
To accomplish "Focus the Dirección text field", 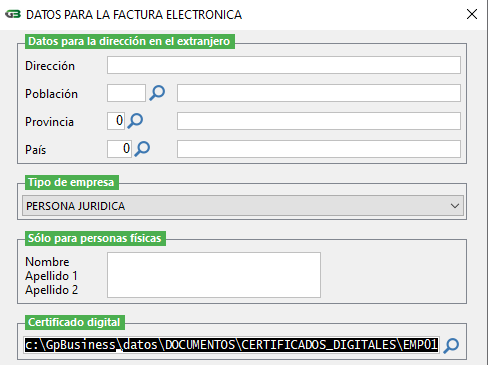I will tap(284, 65).
